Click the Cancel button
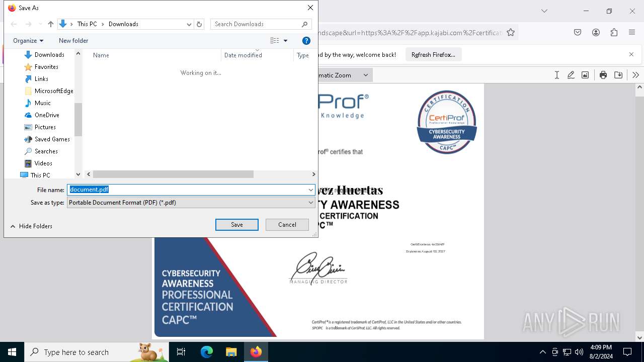This screenshot has height=362, width=644. point(287,225)
